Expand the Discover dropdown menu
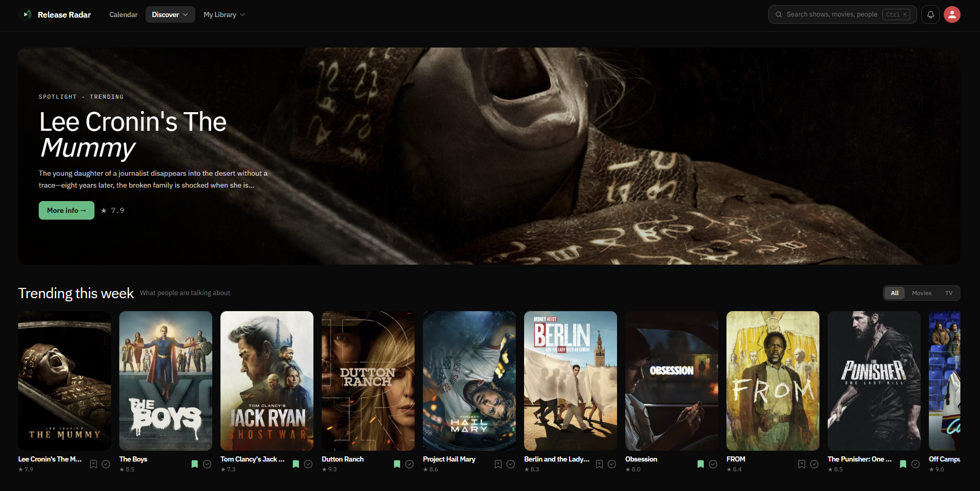 (170, 14)
